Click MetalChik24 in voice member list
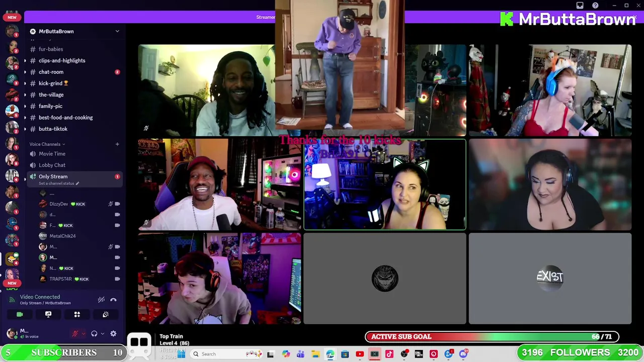 coord(62,236)
